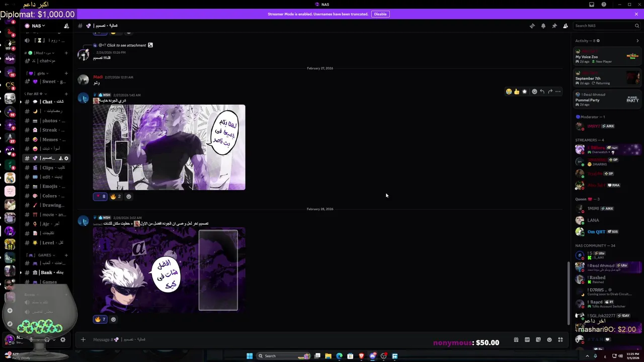Open the gift icon in message bar
Image resolution: width=644 pixels, height=362 pixels.
[x=516, y=340]
